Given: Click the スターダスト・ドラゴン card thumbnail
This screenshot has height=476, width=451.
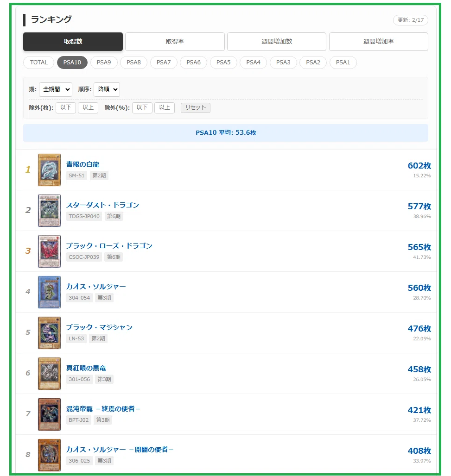Looking at the screenshot, I should click(49, 210).
